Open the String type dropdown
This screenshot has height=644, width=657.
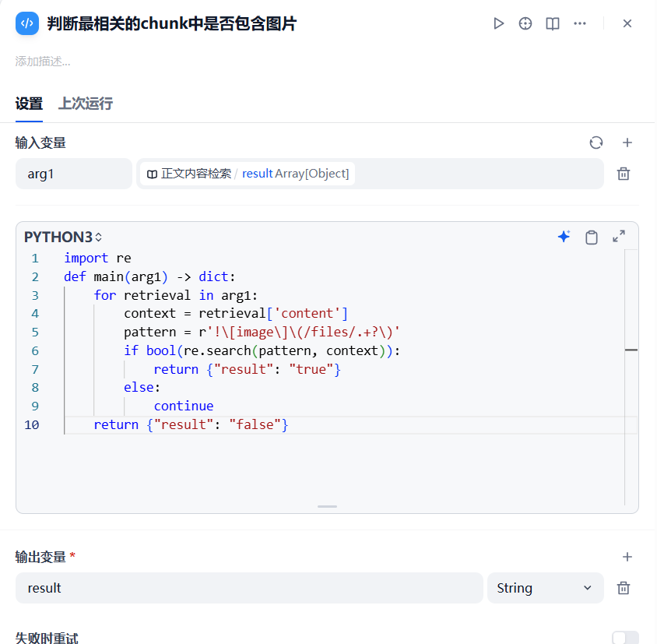(546, 588)
